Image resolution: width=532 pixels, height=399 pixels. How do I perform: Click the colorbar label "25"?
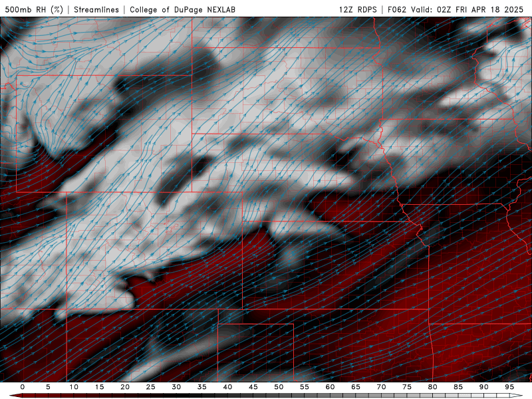[x=151, y=387]
